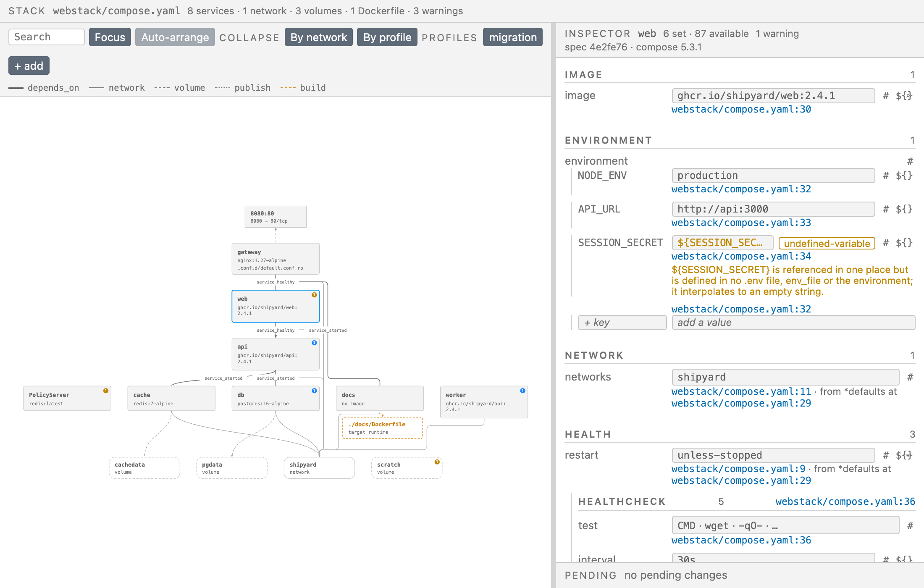Select the ./docs/Dockerfile build node
The image size is (924, 588).
click(383, 428)
